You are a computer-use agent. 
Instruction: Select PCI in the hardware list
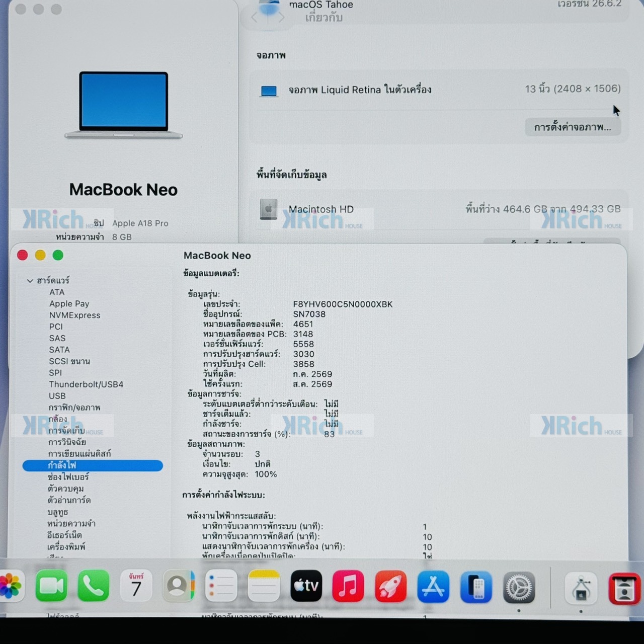point(56,327)
